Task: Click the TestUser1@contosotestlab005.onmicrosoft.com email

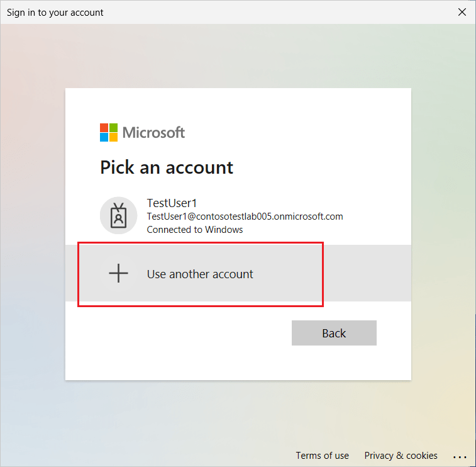Action: click(245, 217)
